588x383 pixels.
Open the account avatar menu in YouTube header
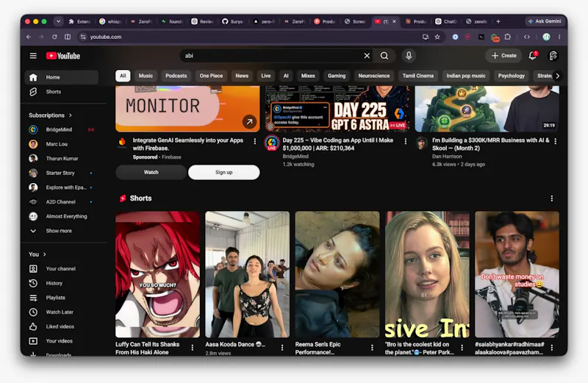coord(553,56)
